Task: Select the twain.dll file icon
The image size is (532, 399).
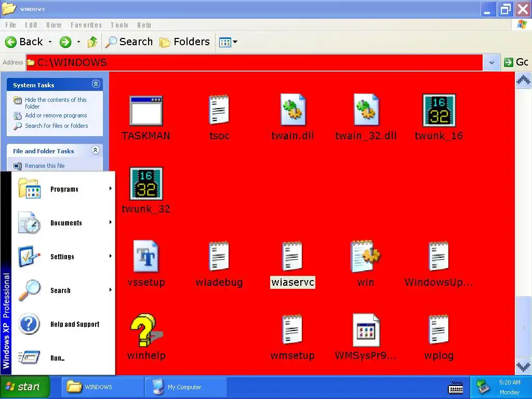Action: pos(292,110)
